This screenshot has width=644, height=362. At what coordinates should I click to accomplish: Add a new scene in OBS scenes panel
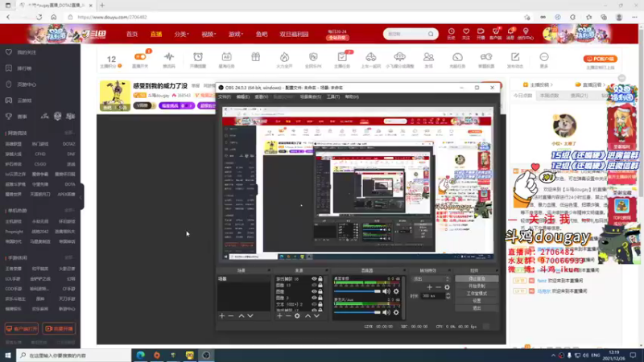pos(222,316)
